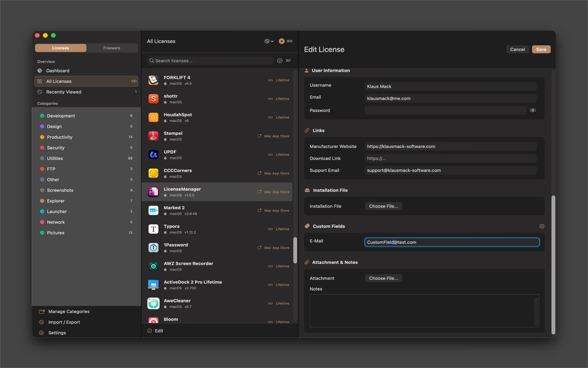588x368 pixels.
Task: Click the Typora app icon
Action: (x=153, y=229)
